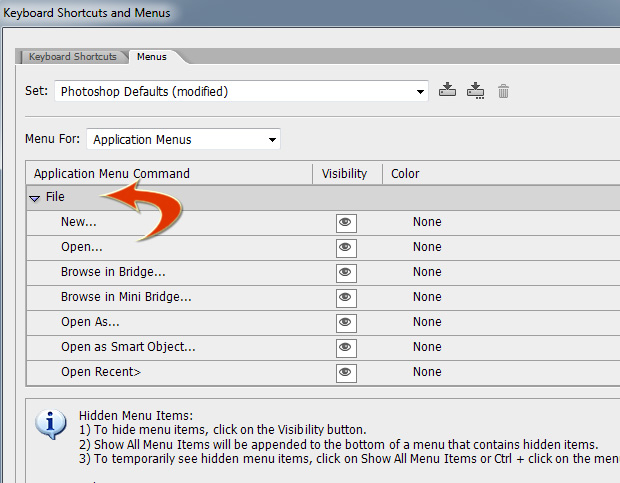The image size is (620, 483).
Task: Select the Menus tab
Action: (152, 57)
